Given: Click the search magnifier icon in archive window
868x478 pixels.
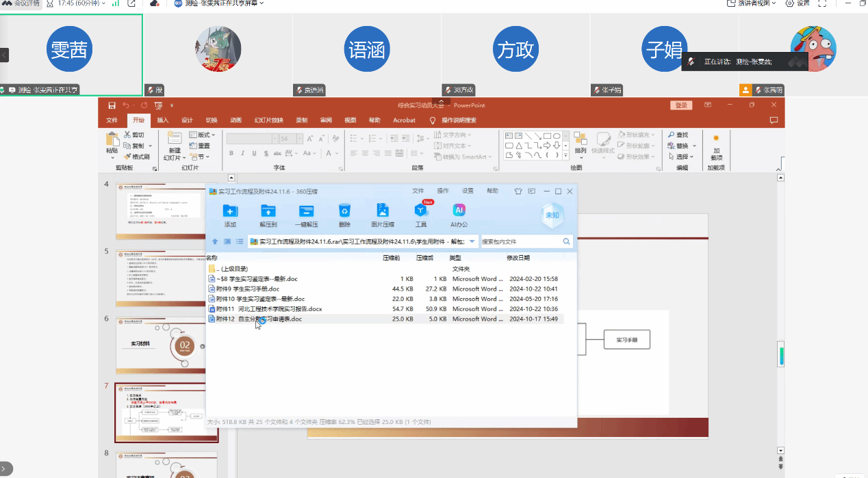Looking at the screenshot, I should (567, 241).
